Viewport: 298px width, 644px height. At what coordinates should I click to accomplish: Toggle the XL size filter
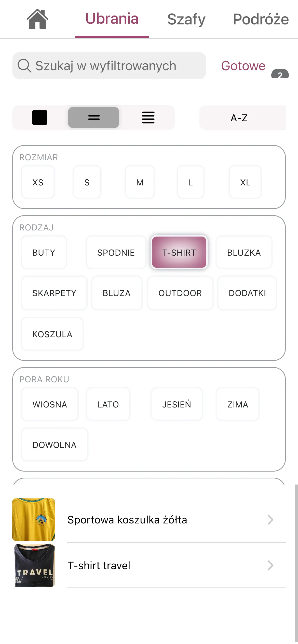click(x=245, y=182)
